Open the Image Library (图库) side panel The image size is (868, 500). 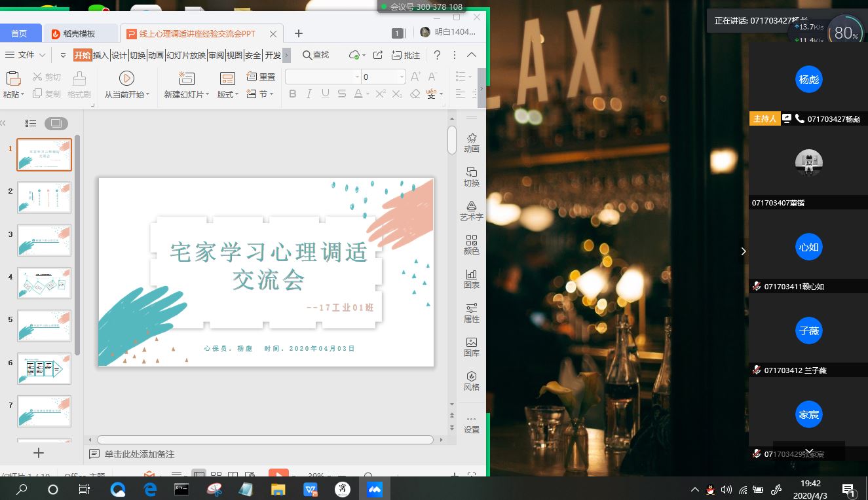[x=472, y=347]
